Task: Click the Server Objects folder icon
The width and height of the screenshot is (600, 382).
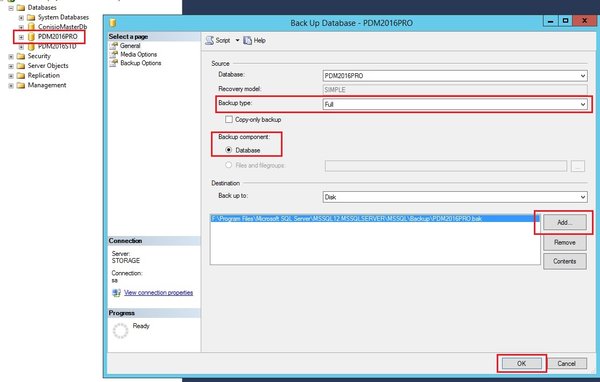Action: click(x=21, y=66)
